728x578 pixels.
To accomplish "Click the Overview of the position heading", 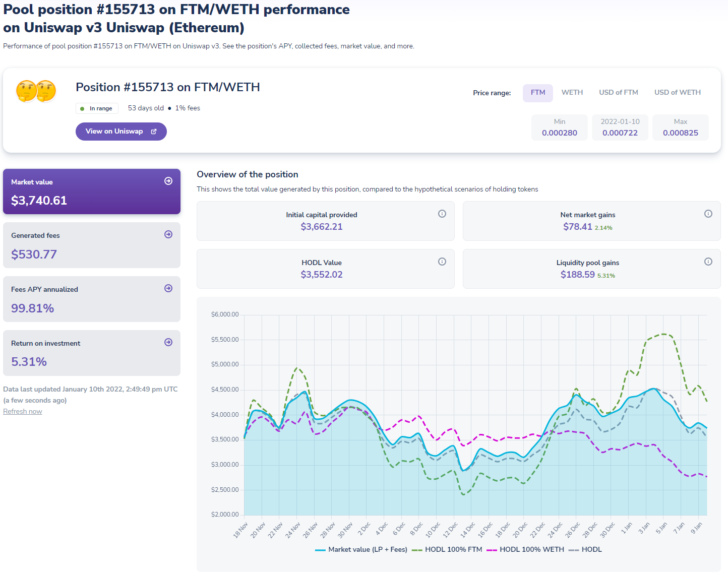I will click(x=248, y=174).
